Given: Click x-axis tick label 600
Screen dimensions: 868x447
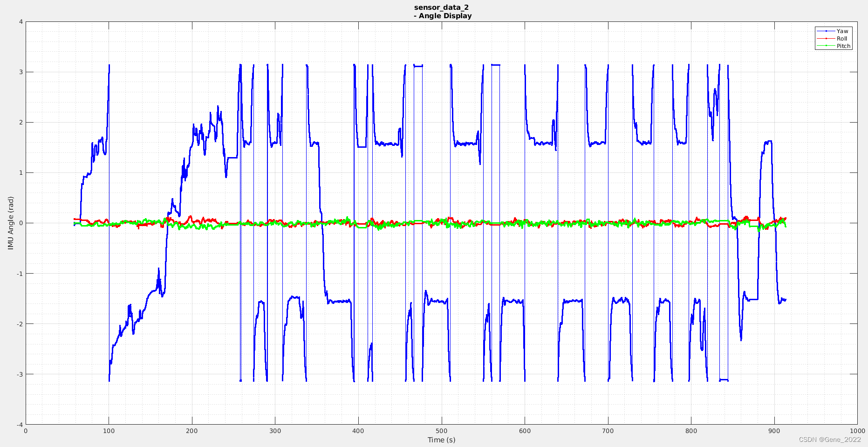Looking at the screenshot, I should pos(525,431).
